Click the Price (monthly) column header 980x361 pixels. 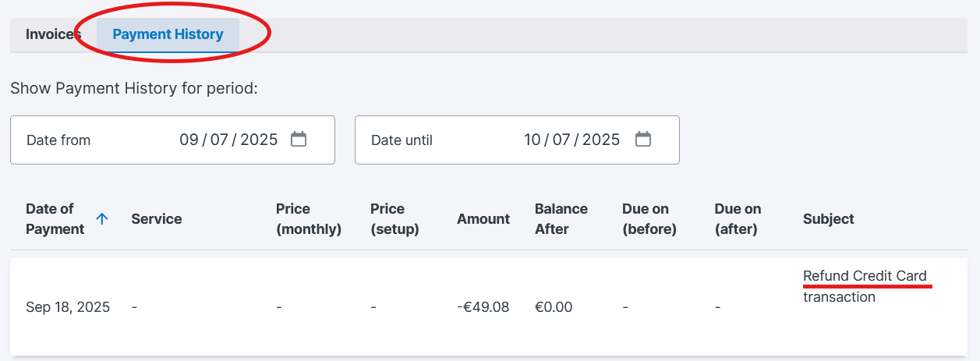[x=309, y=219]
